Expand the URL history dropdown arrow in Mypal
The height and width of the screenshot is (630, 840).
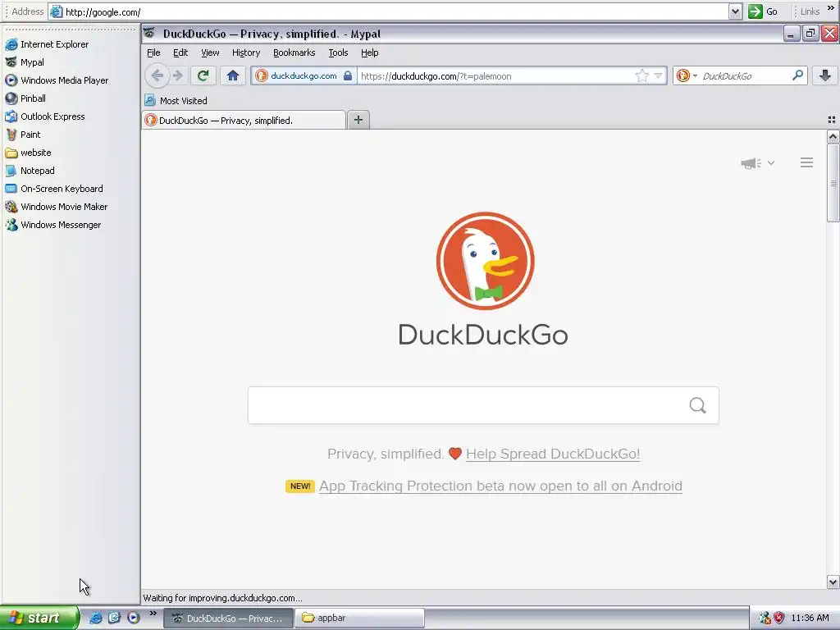[659, 76]
